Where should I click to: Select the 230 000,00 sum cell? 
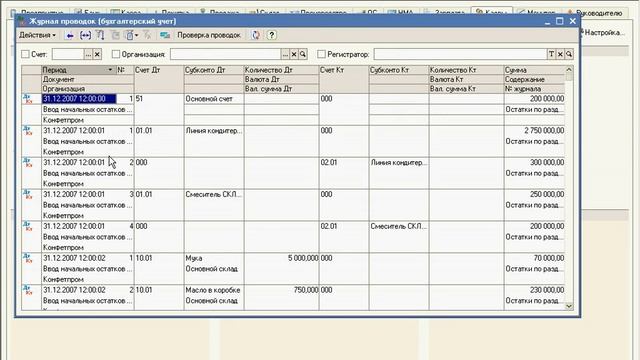coord(534,290)
